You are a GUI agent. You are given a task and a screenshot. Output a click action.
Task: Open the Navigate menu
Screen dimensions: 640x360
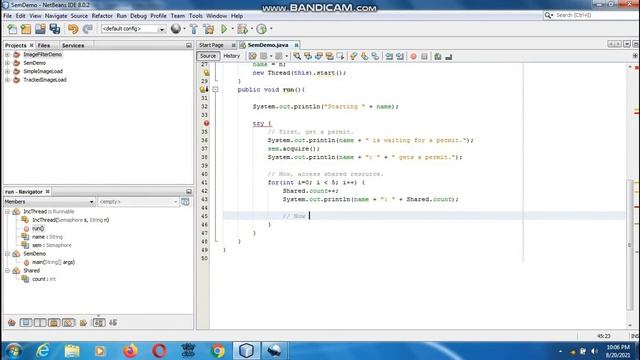(x=56, y=16)
